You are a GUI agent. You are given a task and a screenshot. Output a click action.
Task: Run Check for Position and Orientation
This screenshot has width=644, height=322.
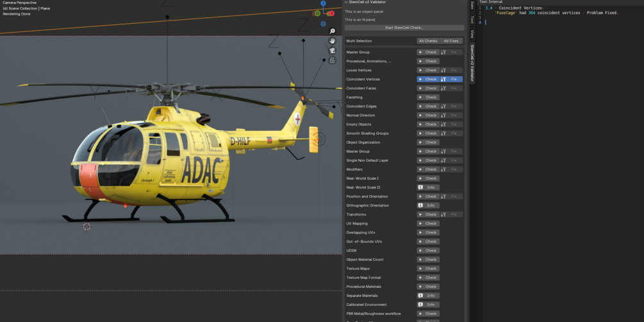(428, 196)
